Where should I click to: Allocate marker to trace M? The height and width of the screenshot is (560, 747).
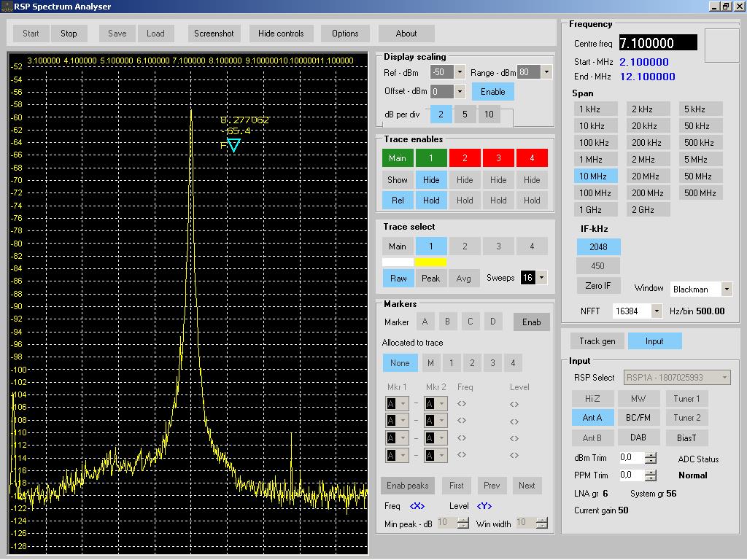(x=430, y=363)
